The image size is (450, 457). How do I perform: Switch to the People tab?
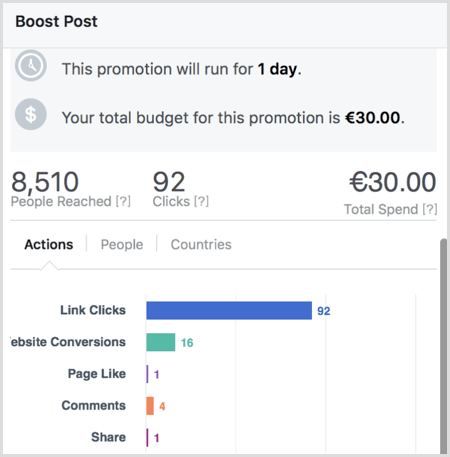coord(122,244)
